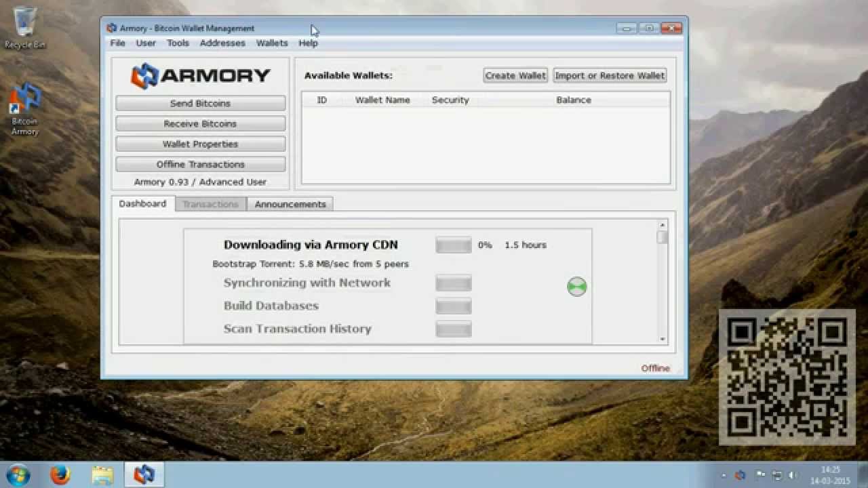The image size is (868, 488).
Task: Open the Tools menu
Action: coord(178,43)
